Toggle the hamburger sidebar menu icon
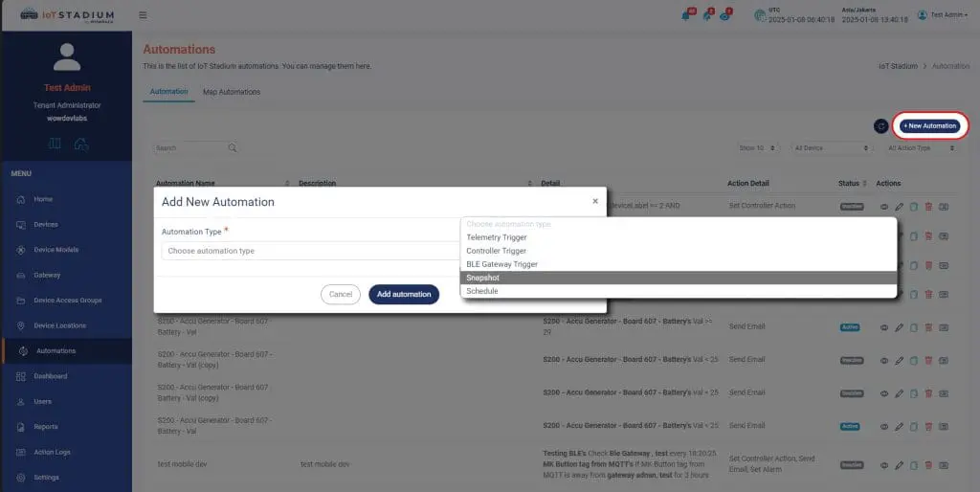980x492 pixels. click(143, 15)
